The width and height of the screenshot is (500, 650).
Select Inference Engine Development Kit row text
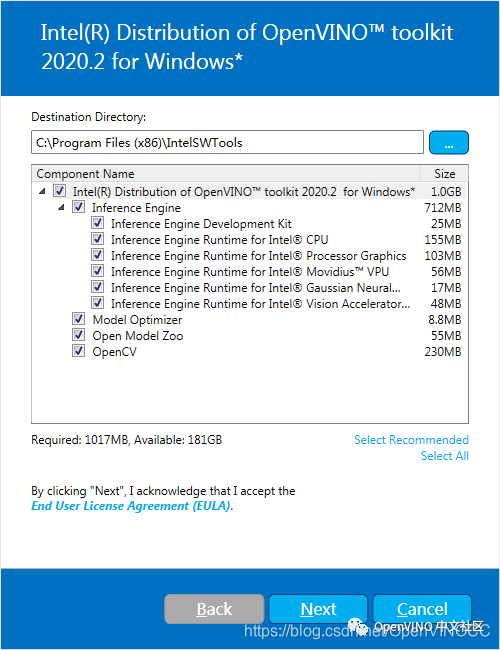coord(201,224)
